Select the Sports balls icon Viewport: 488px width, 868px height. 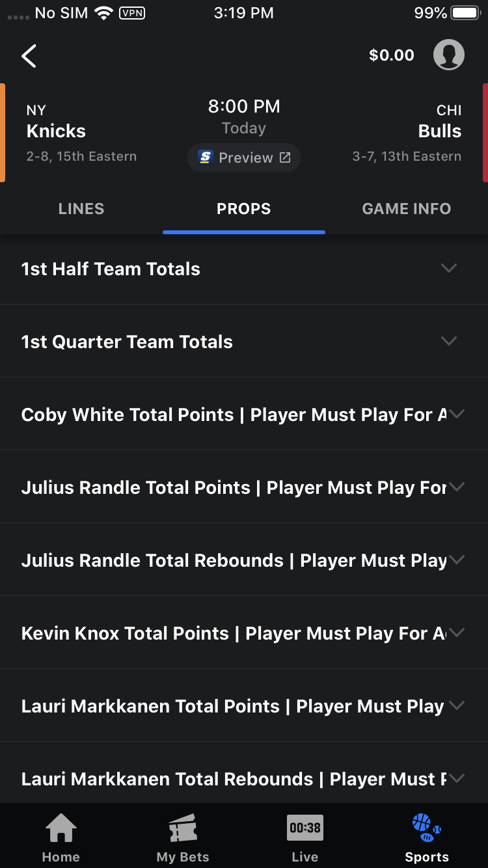pos(427,828)
